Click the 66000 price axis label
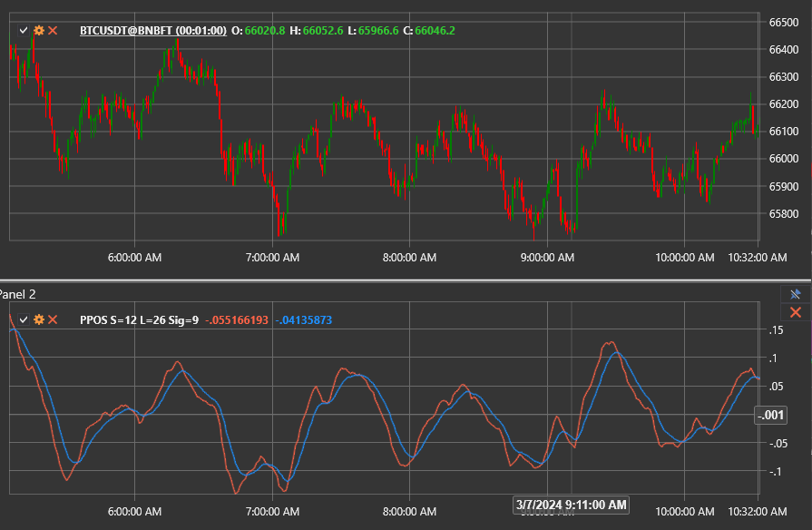This screenshot has height=530, width=812. [x=784, y=159]
